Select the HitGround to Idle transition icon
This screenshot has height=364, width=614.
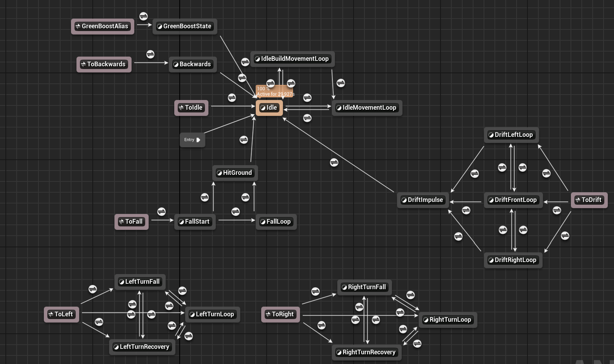[244, 140]
